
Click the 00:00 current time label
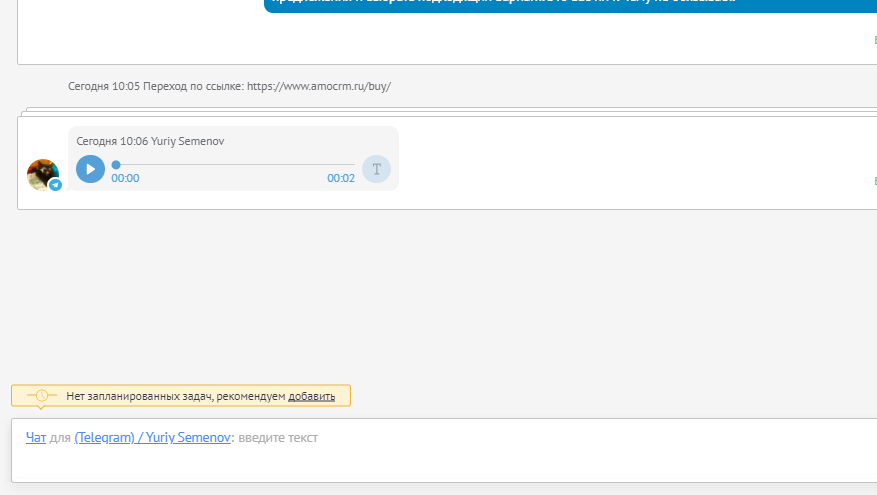(125, 179)
